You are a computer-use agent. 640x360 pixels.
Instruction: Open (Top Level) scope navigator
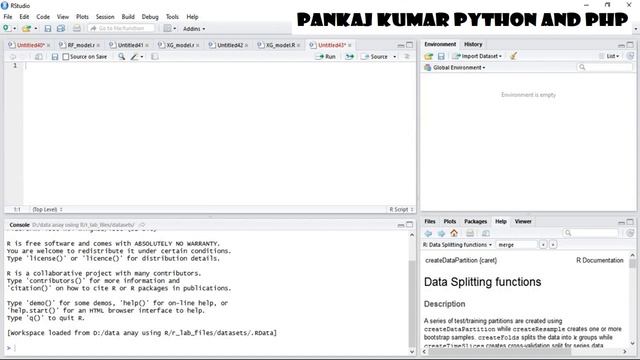(x=47, y=209)
